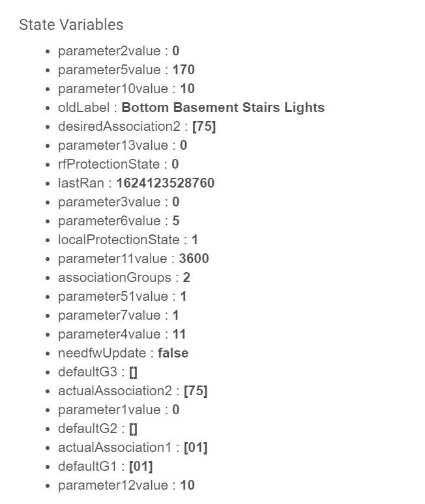Select the associationGroups entry
This screenshot has height=504, width=425.
tap(125, 277)
